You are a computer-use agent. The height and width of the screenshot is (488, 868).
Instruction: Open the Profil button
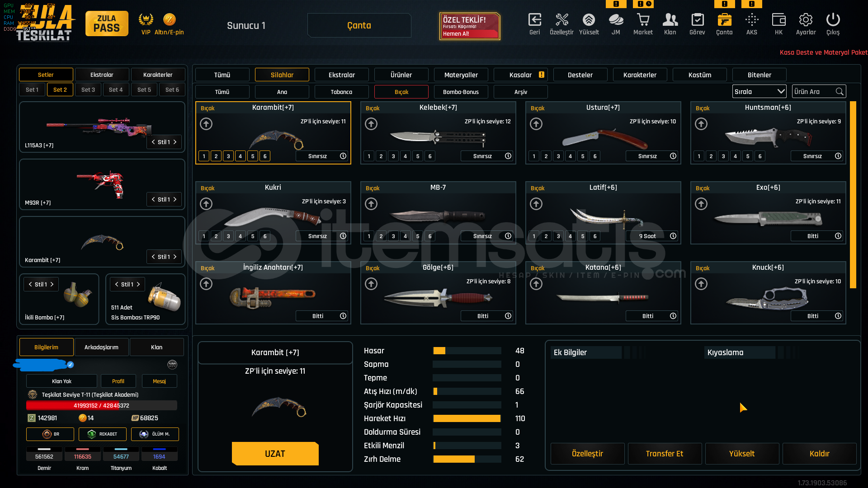pyautogui.click(x=118, y=381)
